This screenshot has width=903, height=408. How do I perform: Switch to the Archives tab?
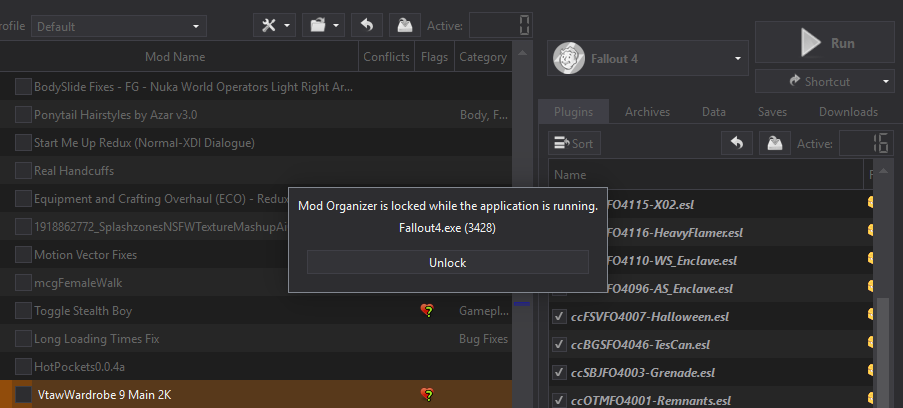pyautogui.click(x=647, y=112)
